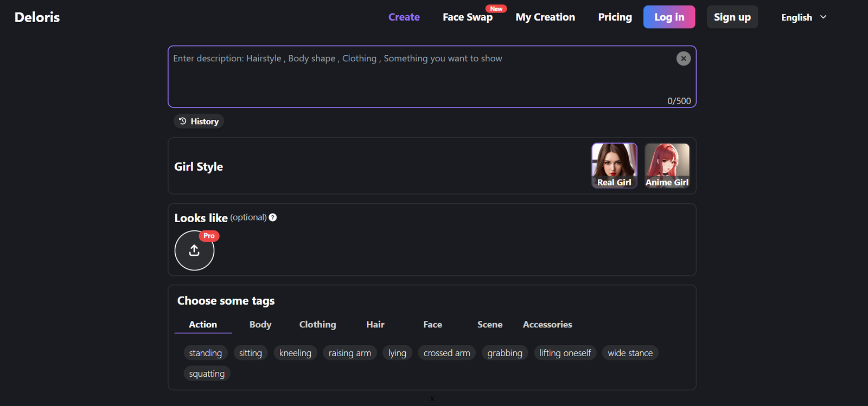Select the Real Girl style
The height and width of the screenshot is (406, 868).
614,166
